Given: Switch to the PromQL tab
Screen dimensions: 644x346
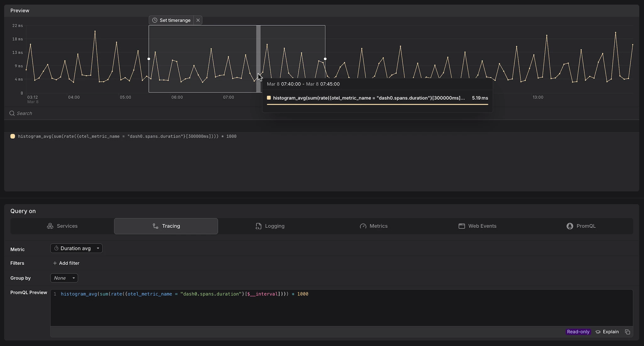Looking at the screenshot, I should 581,226.
